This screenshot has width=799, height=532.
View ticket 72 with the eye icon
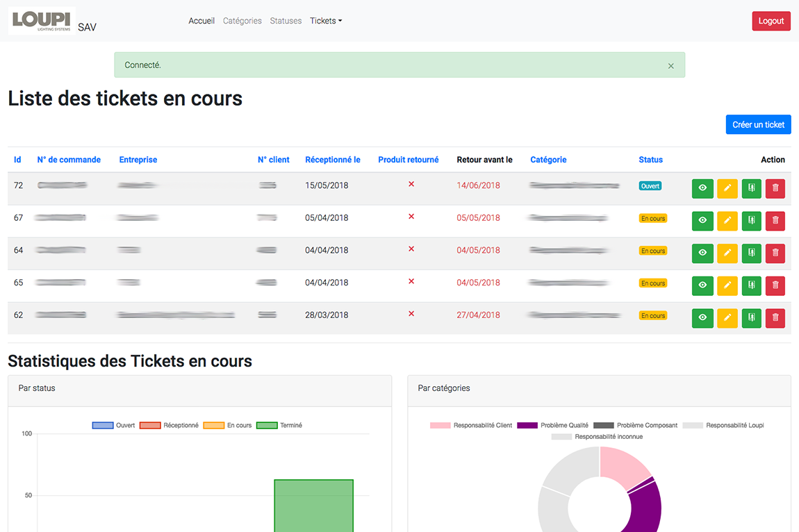(x=702, y=188)
